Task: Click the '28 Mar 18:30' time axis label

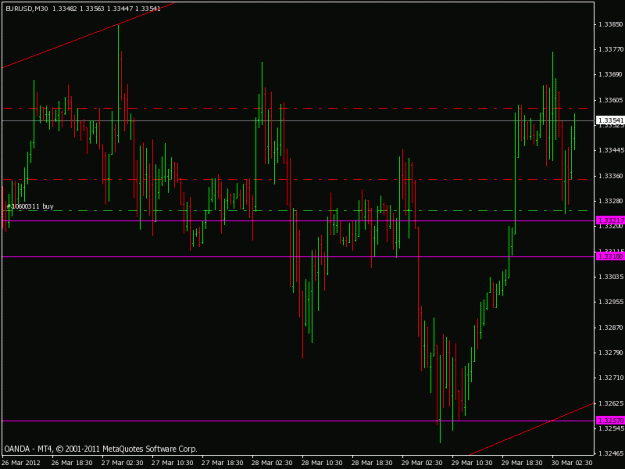Action: pyautogui.click(x=372, y=463)
